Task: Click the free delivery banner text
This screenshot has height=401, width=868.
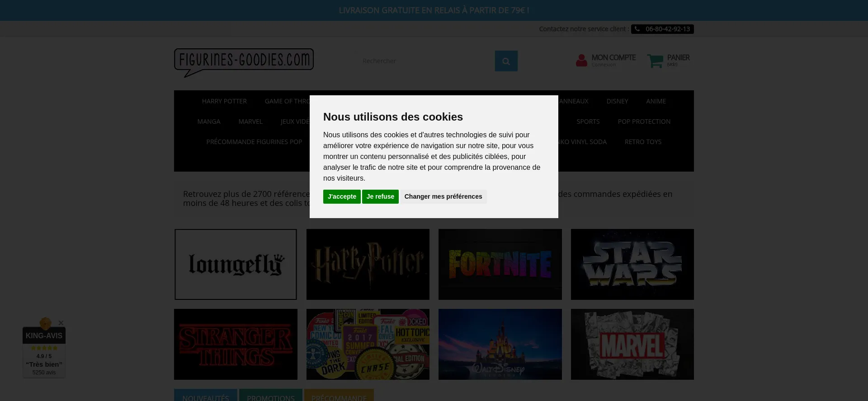Action: pyautogui.click(x=434, y=10)
